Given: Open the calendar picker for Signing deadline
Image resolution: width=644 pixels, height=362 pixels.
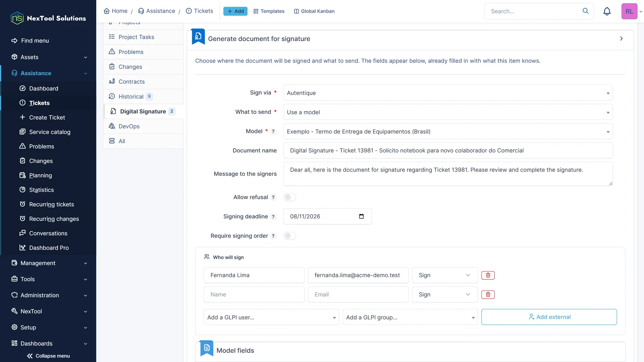Looking at the screenshot, I should pos(361,216).
